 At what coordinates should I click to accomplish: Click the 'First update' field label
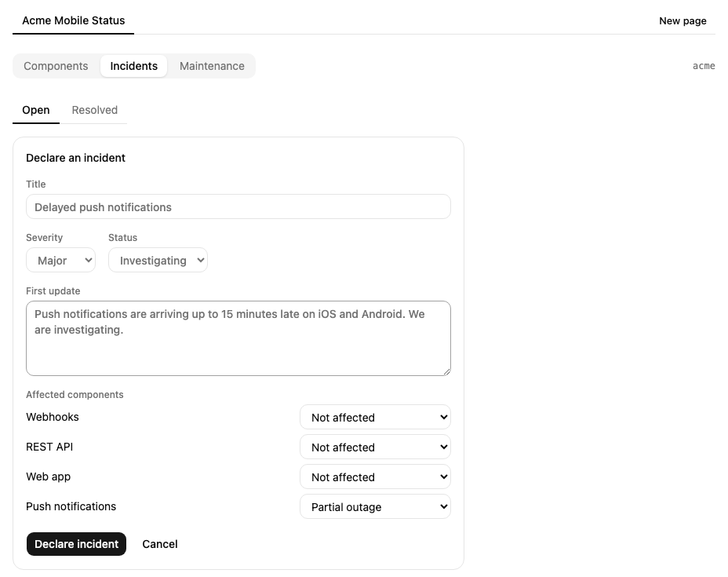[x=53, y=290]
